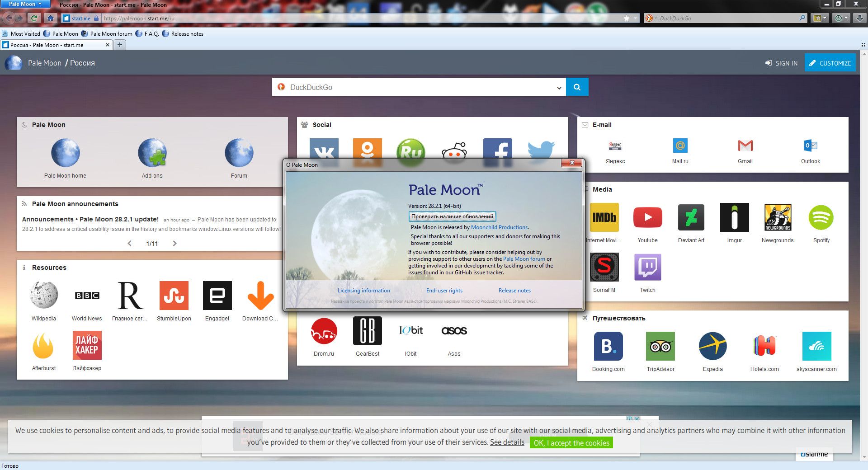Open the BBC World News icon
This screenshot has height=470, width=868.
point(87,296)
